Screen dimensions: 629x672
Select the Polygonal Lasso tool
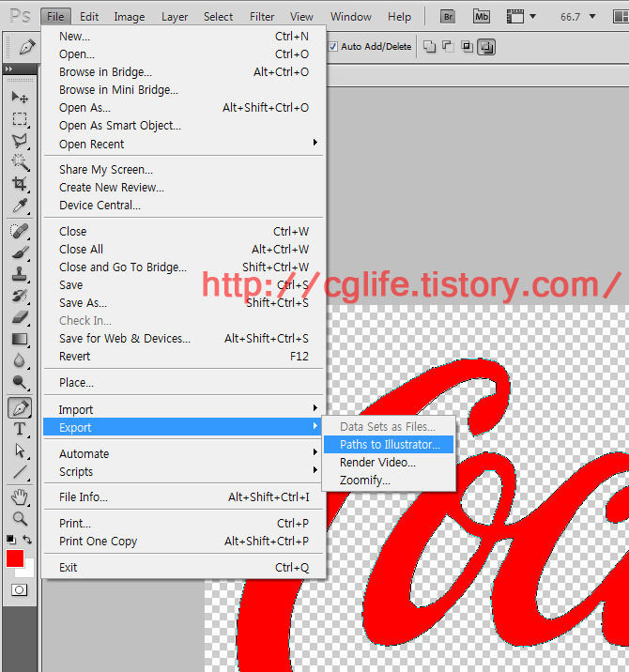(20, 141)
